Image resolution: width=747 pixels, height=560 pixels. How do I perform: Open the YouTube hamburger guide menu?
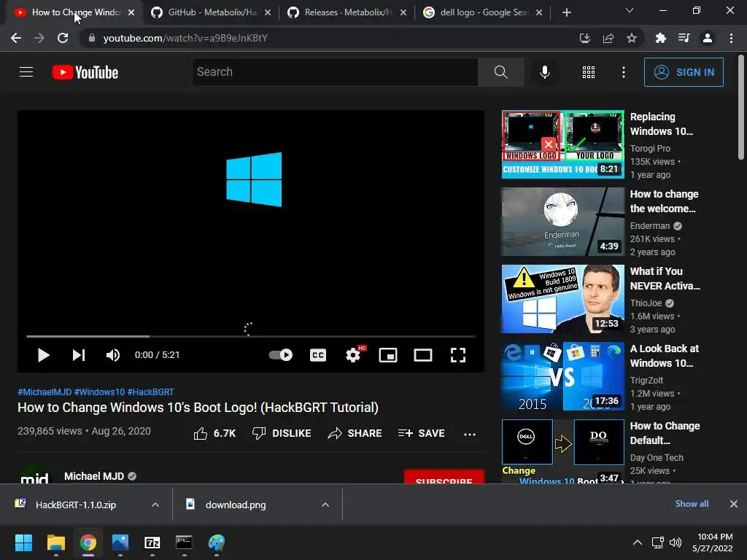[x=26, y=72]
